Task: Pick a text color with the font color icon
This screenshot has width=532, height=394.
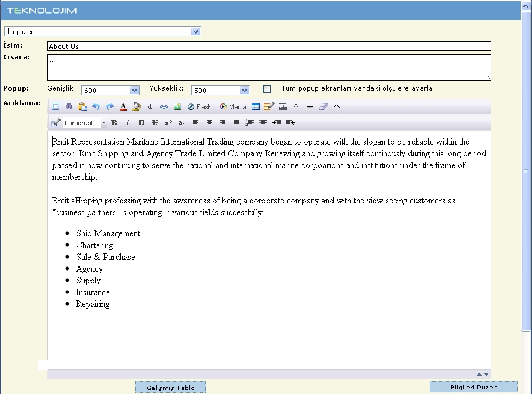Action: tap(123, 107)
